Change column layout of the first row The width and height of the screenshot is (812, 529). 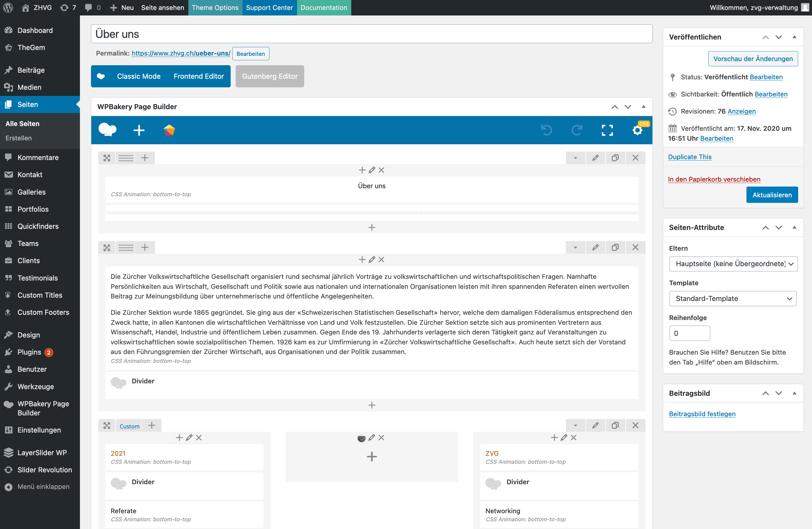click(x=126, y=158)
